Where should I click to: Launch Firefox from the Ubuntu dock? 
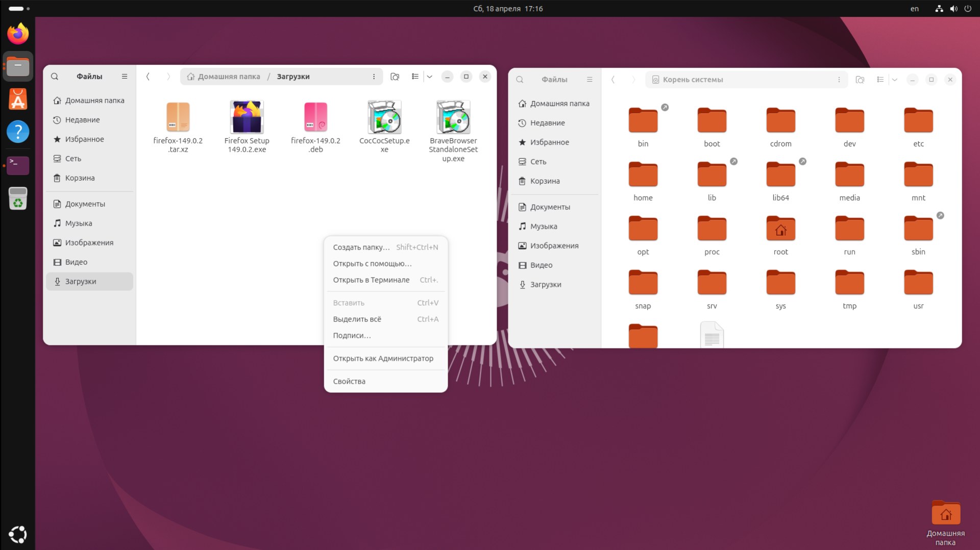coord(18,34)
